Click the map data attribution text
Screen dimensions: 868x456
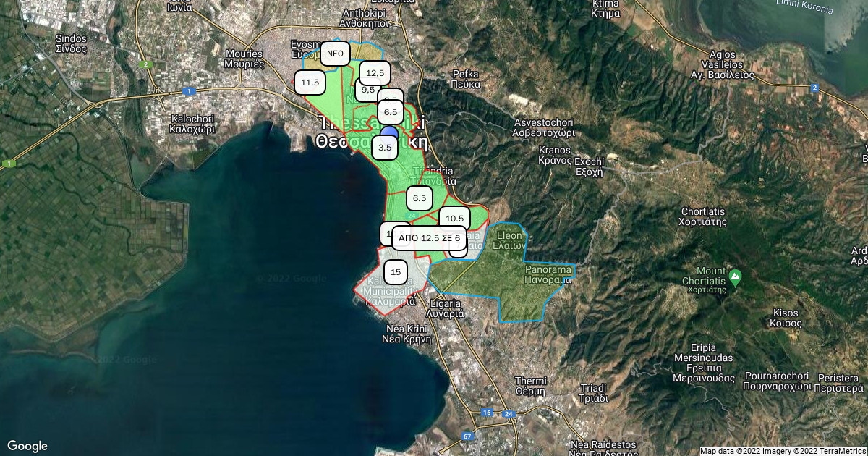click(783, 451)
